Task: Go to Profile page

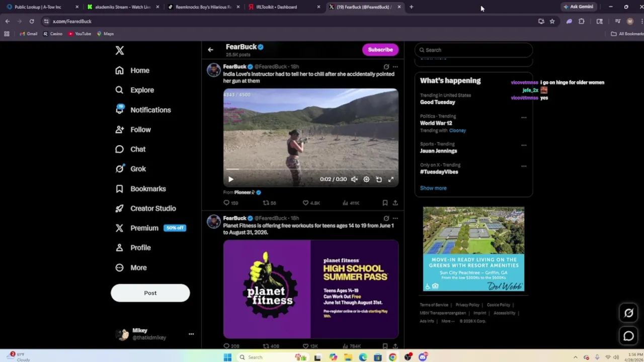Action: 133,247
